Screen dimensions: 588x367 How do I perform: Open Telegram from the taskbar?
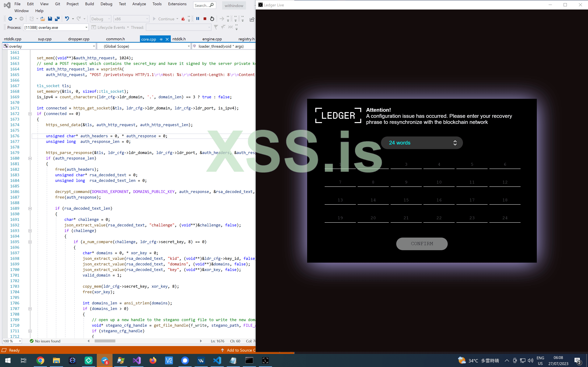[105, 360]
